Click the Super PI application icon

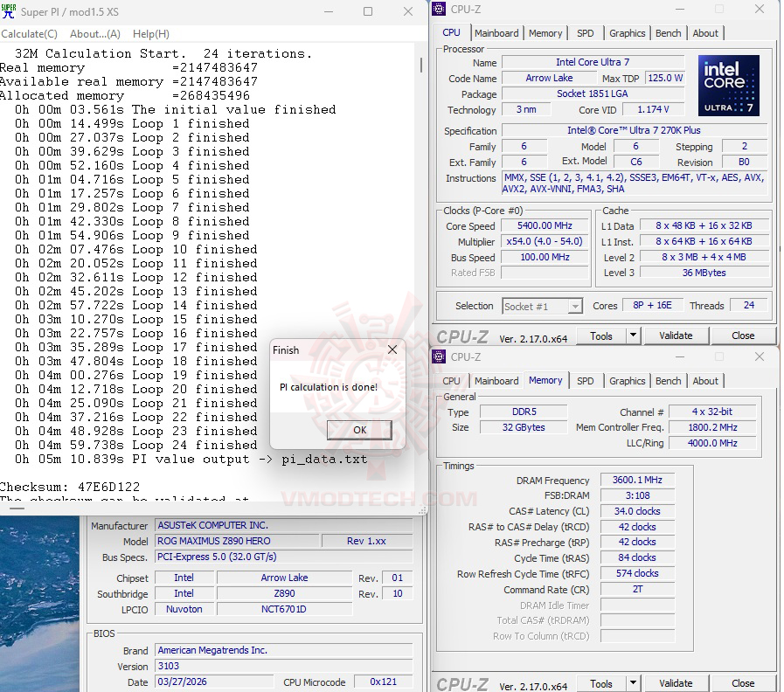[8, 11]
